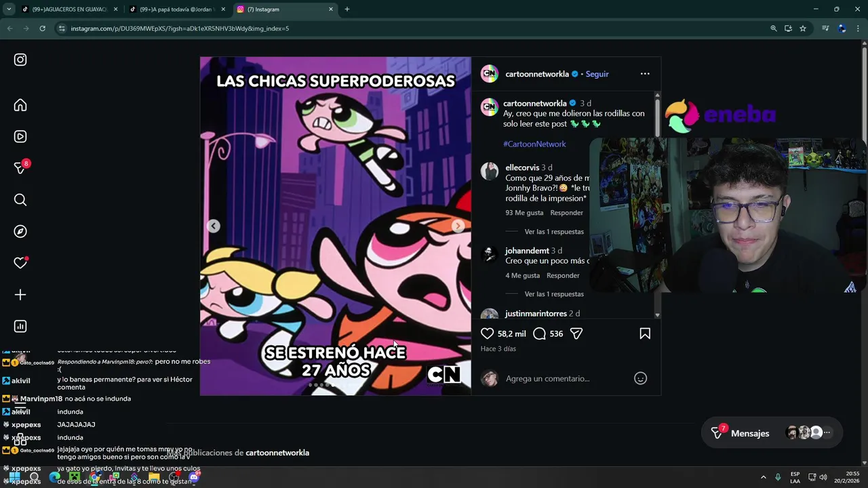Image resolution: width=868 pixels, height=488 pixels.
Task: Open Microsoft Edge from the taskbar
Action: pyautogui.click(x=55, y=477)
